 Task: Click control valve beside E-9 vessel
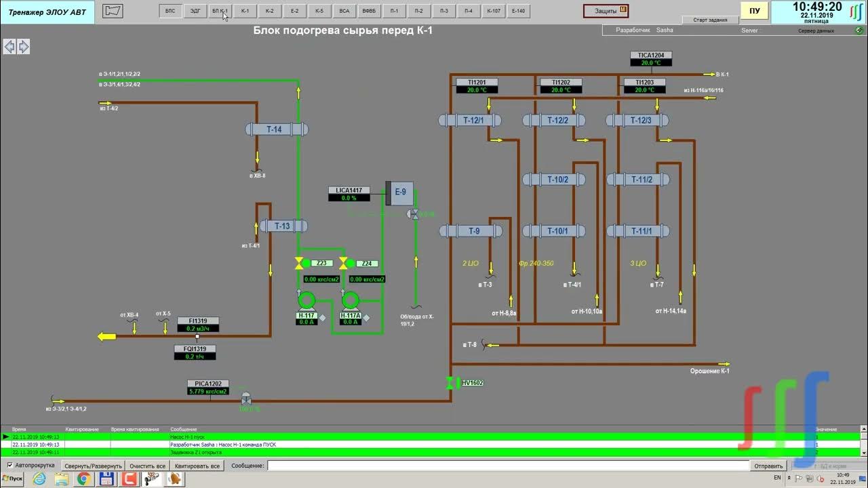412,213
